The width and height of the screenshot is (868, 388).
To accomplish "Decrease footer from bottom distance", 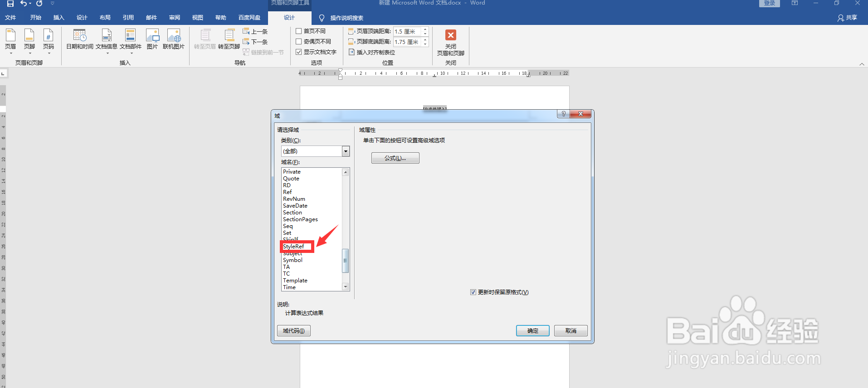I will point(425,44).
